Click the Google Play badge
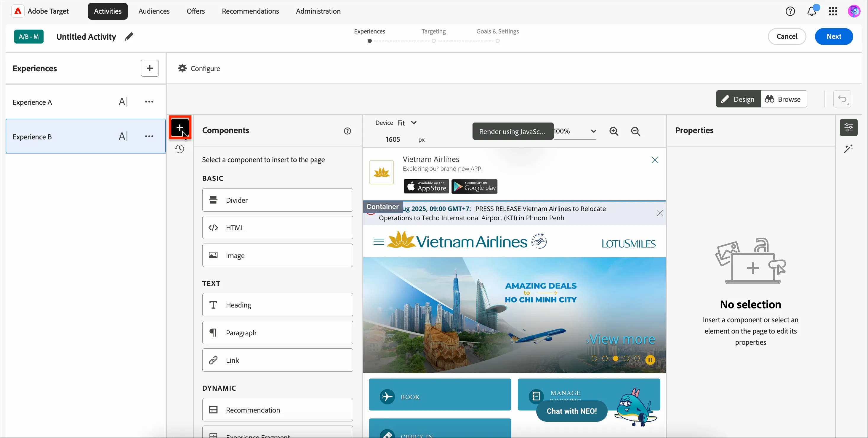Viewport: 868px width, 438px height. pos(474,186)
